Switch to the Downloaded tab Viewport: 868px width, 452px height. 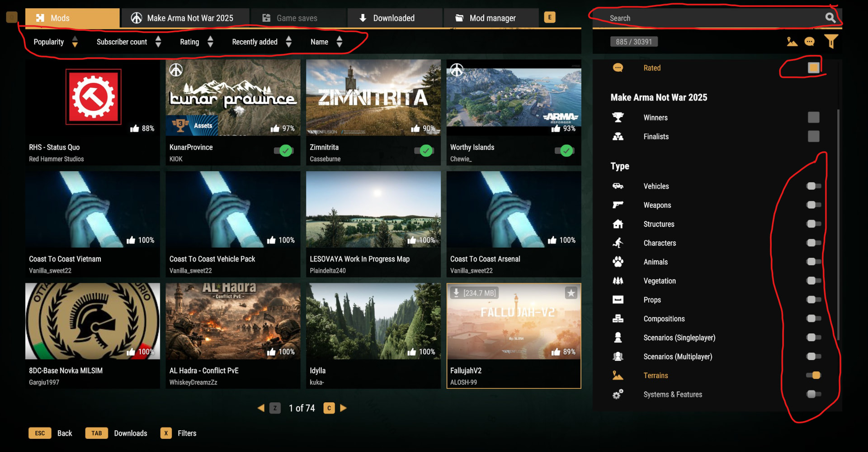[x=394, y=18]
